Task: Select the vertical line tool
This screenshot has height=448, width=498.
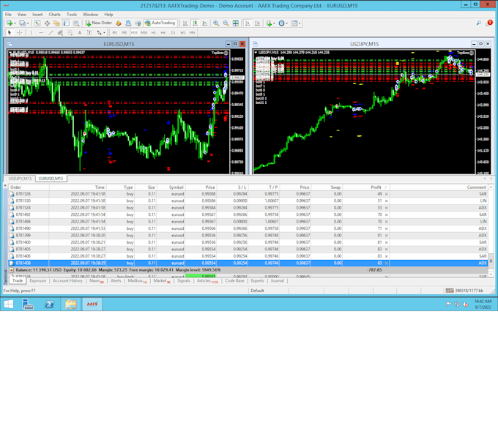Action: 31,32
